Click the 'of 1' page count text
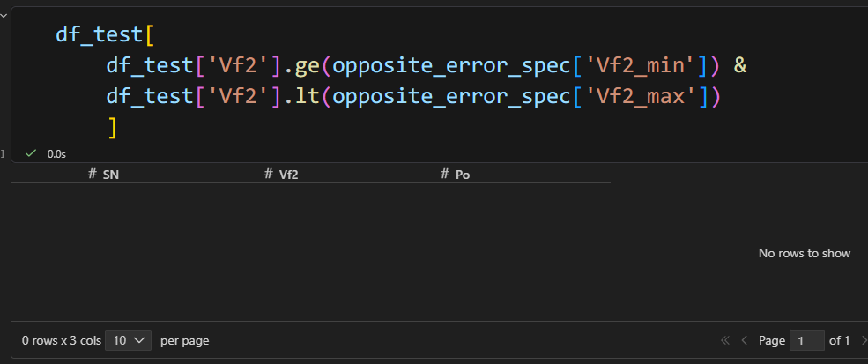Screen dimensions: 868x364 click(x=839, y=340)
